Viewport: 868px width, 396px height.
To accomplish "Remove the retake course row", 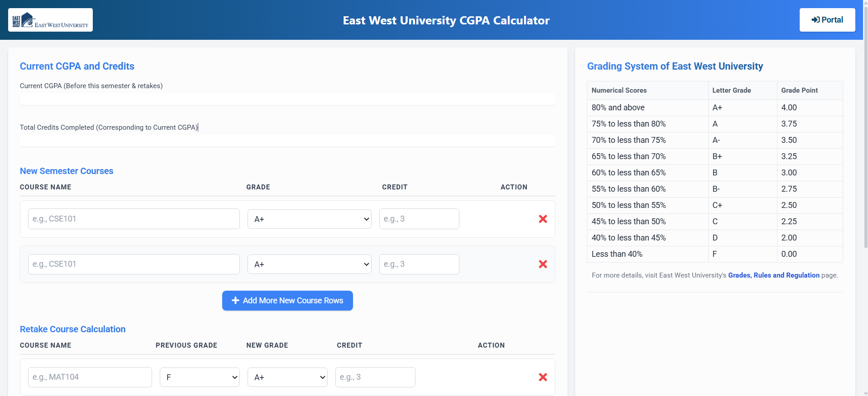I will pyautogui.click(x=543, y=377).
